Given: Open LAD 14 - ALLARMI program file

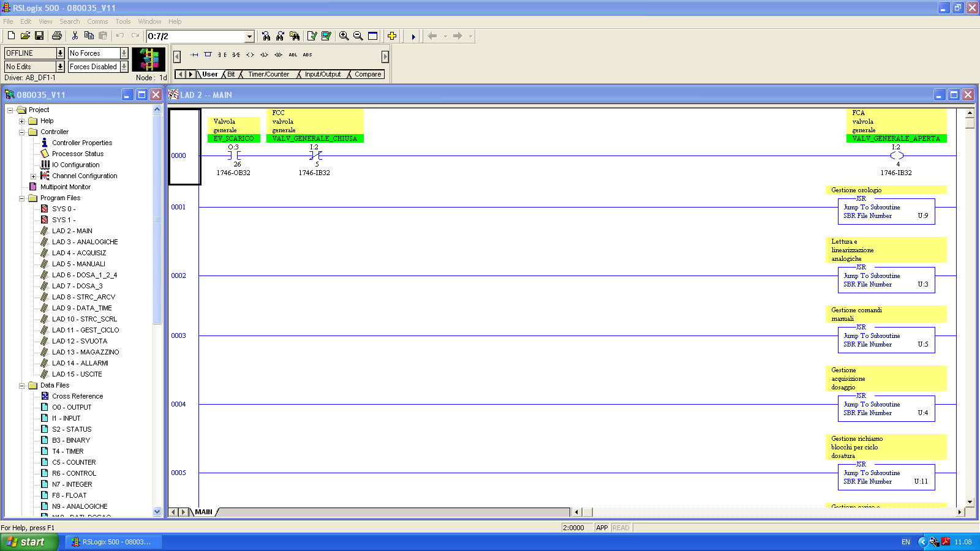Looking at the screenshot, I should click(x=80, y=363).
